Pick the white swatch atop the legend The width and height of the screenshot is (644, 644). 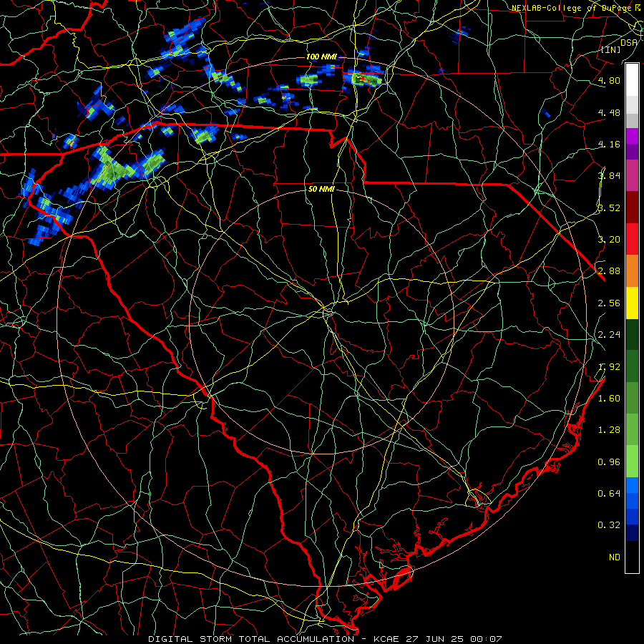(632, 80)
